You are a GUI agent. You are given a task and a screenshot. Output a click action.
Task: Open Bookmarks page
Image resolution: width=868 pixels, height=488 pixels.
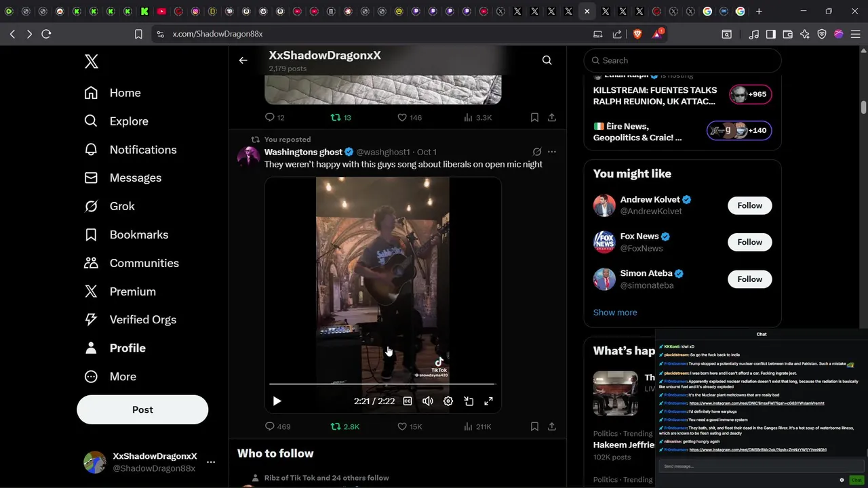pos(125,235)
